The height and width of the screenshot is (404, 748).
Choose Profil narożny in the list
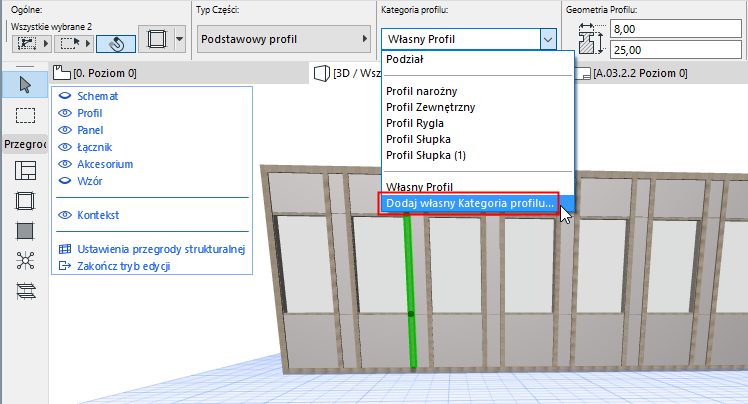(x=478, y=91)
